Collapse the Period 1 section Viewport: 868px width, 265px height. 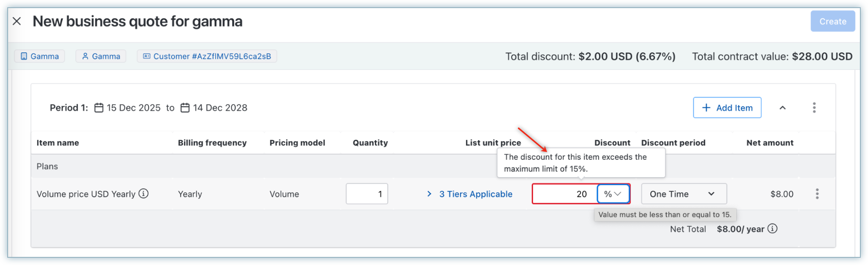782,108
